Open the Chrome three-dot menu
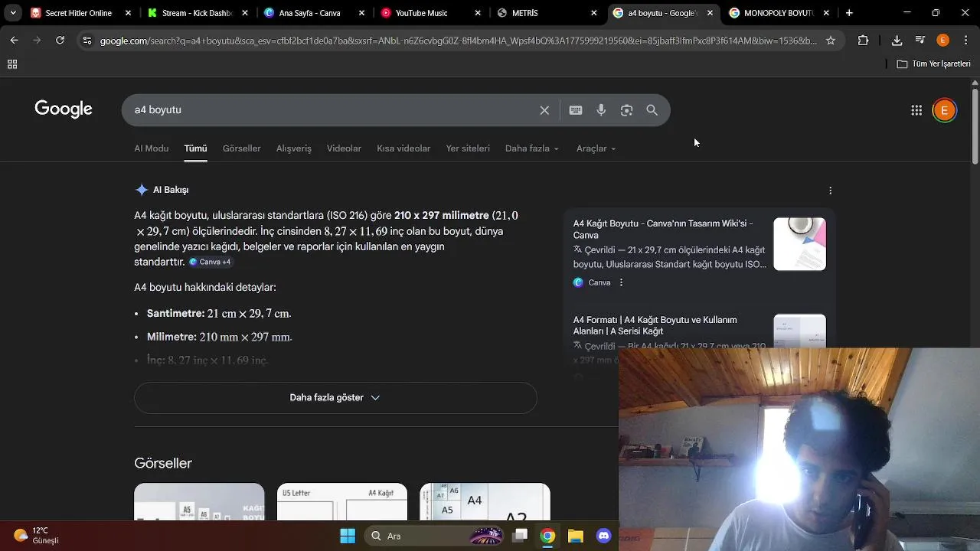This screenshot has width=980, height=551. 965,41
